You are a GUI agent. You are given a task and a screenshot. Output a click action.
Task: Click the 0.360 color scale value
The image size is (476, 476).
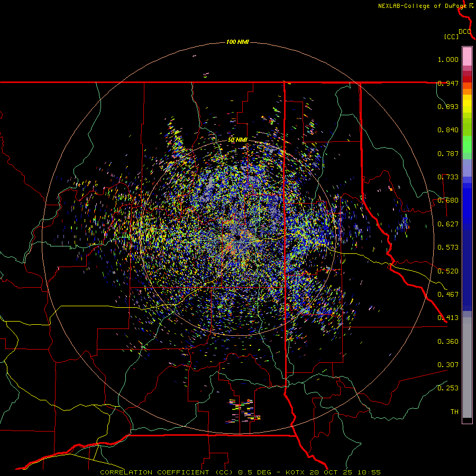pyautogui.click(x=448, y=342)
